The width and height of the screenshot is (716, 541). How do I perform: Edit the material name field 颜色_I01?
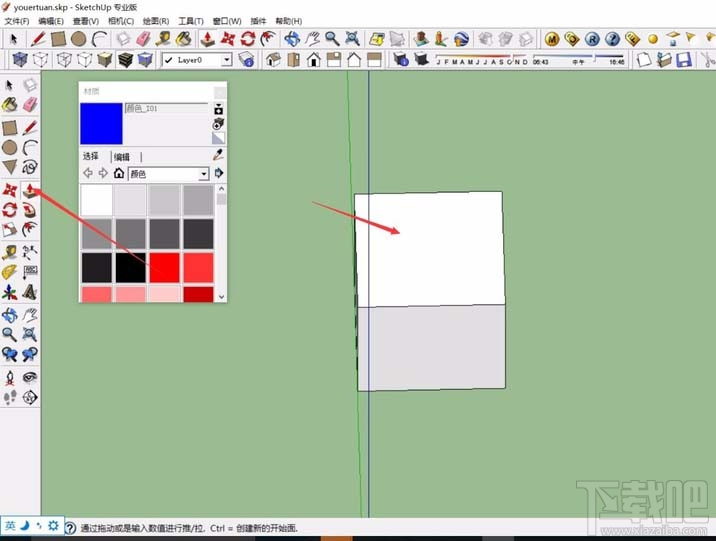tap(166, 108)
